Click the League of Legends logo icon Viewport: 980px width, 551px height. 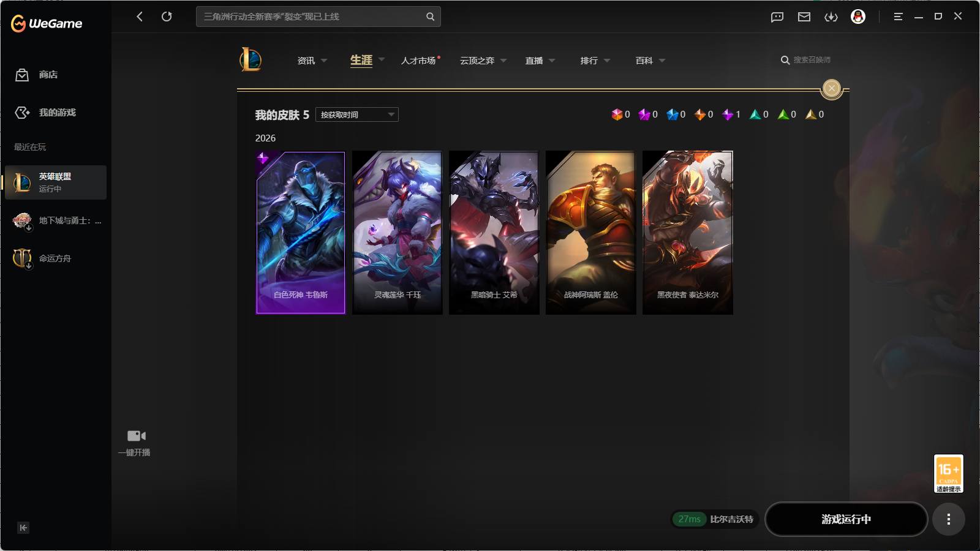(251, 59)
